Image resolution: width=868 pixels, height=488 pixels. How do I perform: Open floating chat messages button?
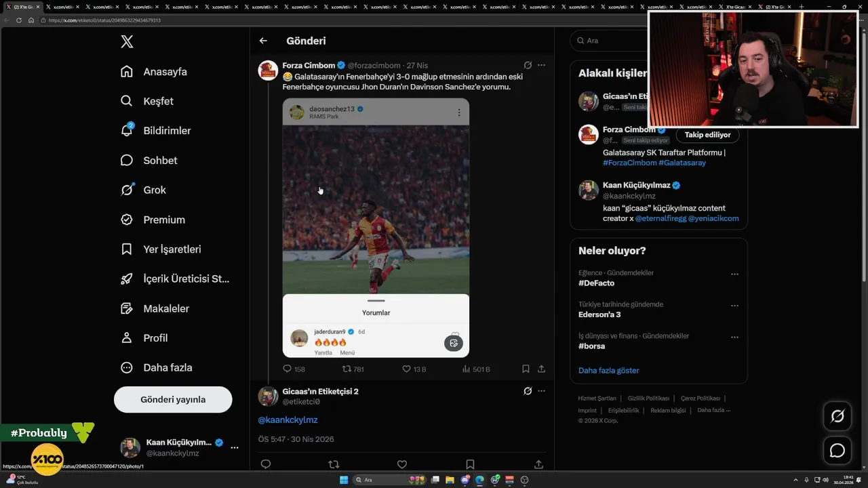(837, 451)
